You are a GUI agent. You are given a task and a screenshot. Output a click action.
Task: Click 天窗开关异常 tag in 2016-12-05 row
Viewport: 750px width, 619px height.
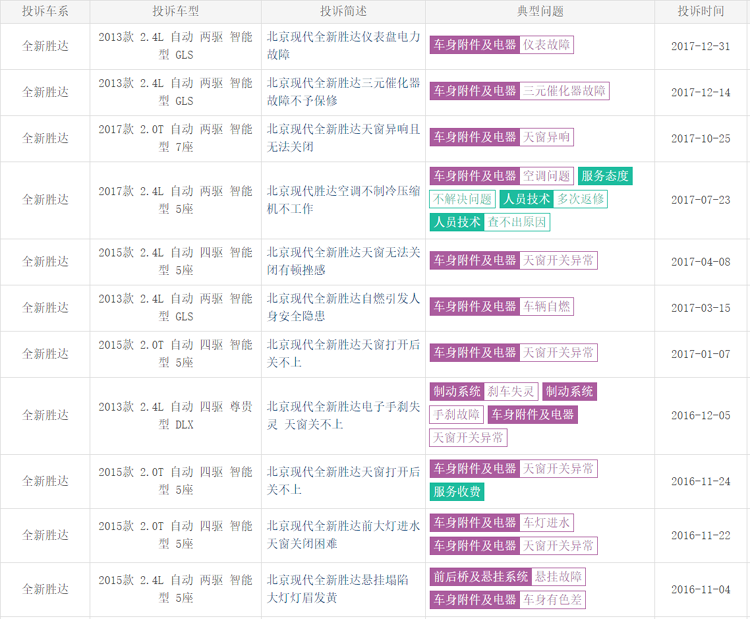click(x=468, y=437)
